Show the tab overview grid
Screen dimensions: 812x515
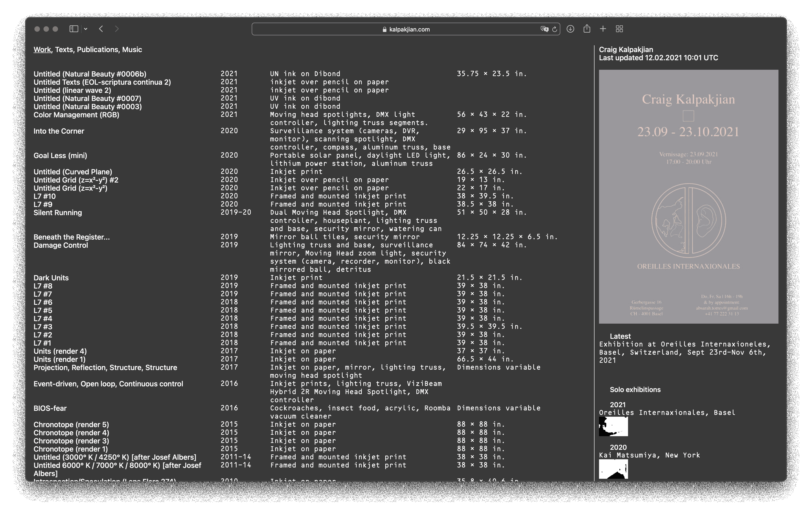click(619, 29)
